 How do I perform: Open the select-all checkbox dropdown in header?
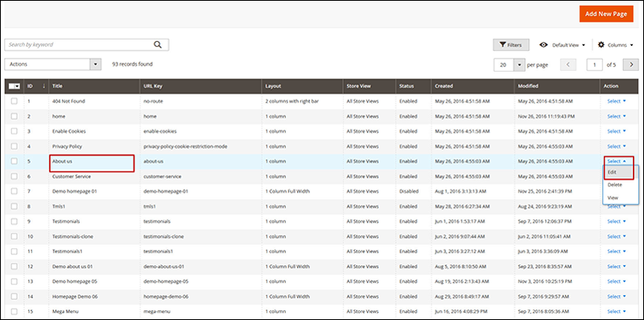[14, 86]
